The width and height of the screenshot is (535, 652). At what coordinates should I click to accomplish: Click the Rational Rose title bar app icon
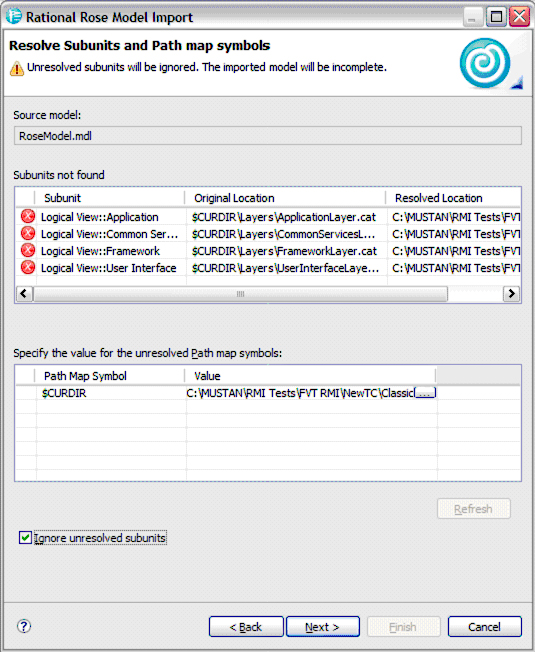point(14,17)
